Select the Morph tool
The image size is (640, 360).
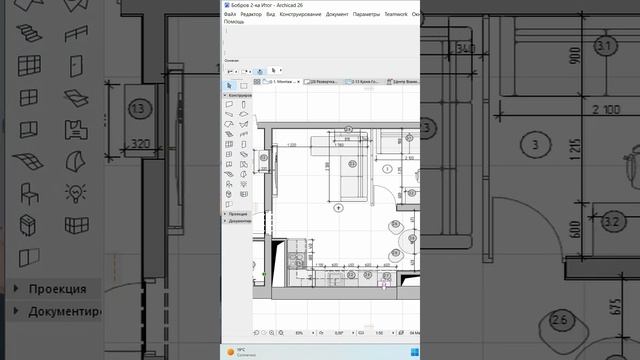244,174
